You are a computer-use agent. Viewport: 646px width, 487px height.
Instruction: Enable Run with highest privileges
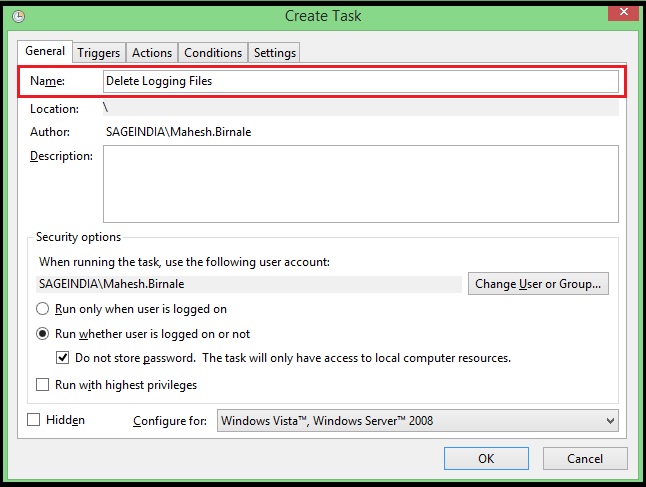click(42, 384)
